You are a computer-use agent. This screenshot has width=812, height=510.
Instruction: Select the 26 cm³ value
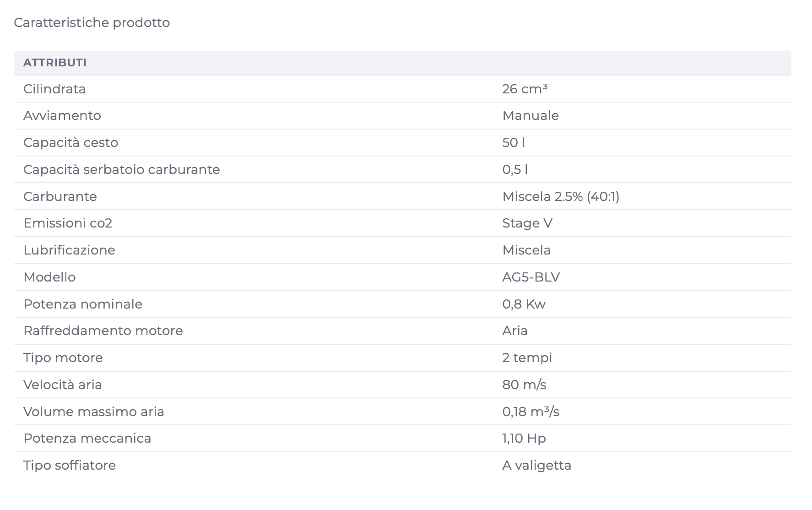click(525, 89)
